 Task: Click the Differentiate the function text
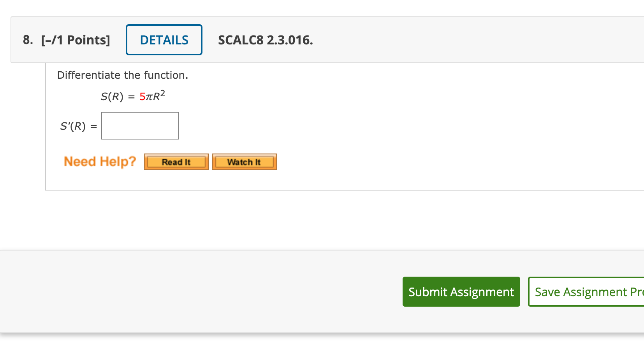tap(122, 75)
